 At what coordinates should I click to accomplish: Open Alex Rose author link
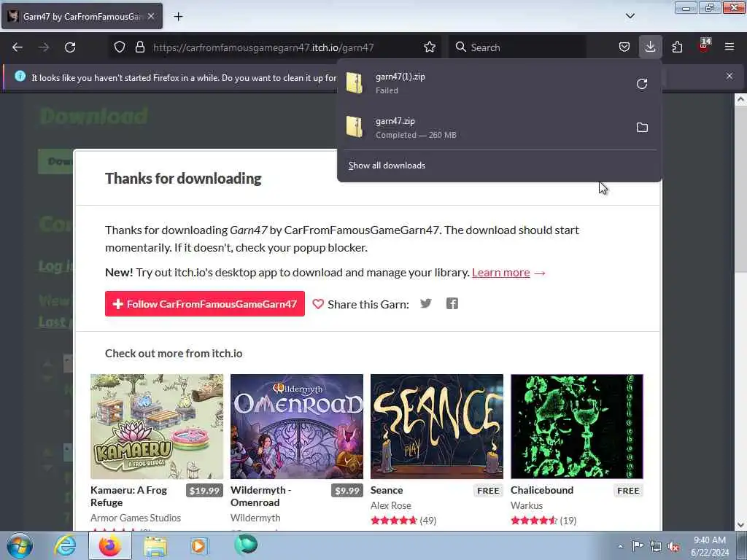[x=391, y=505]
